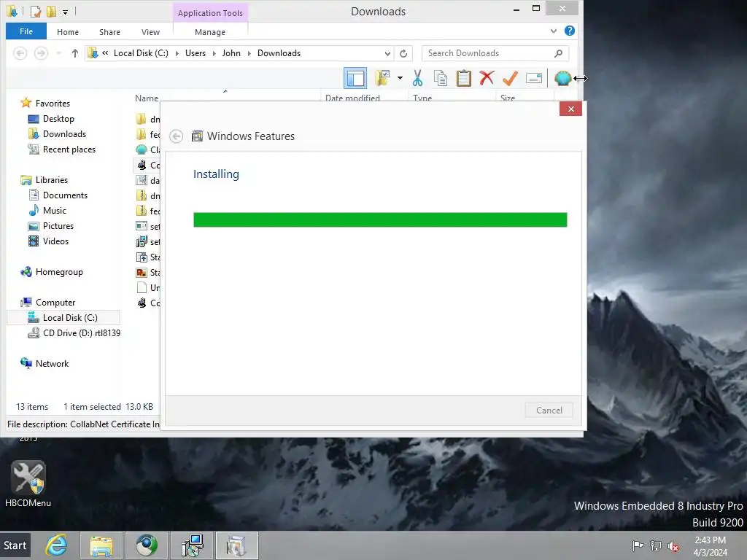Click the teal shell icon in toolbar
The width and height of the screenshot is (747, 560).
[x=562, y=78]
